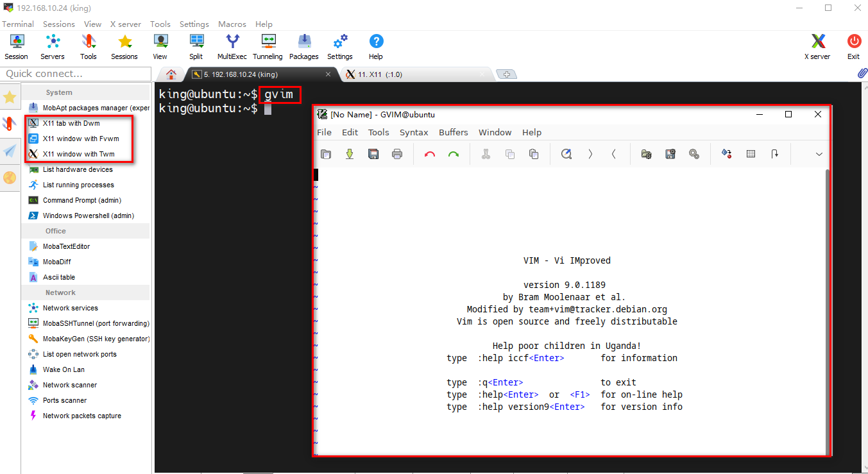The height and width of the screenshot is (474, 868).
Task: Launch MobaTextEditor
Action: 66,246
